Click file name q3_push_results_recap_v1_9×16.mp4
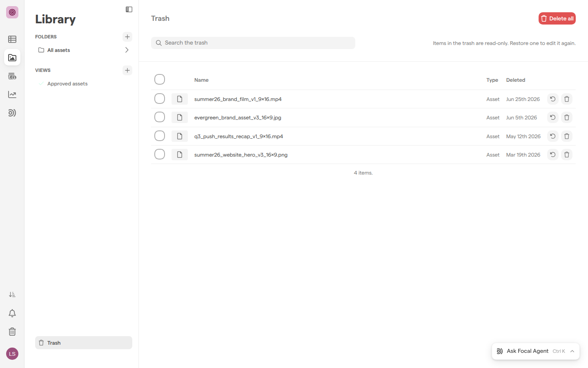 (238, 137)
